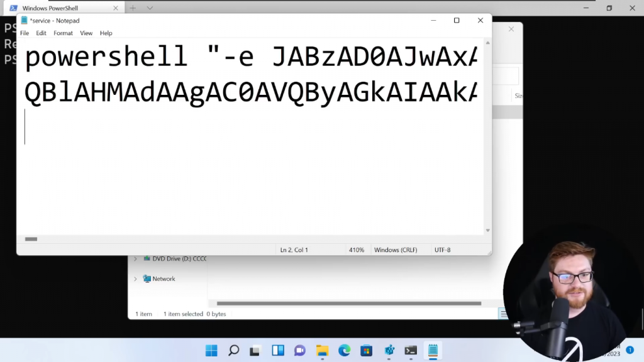Click the Windows (CRLF) status entry

(396, 250)
